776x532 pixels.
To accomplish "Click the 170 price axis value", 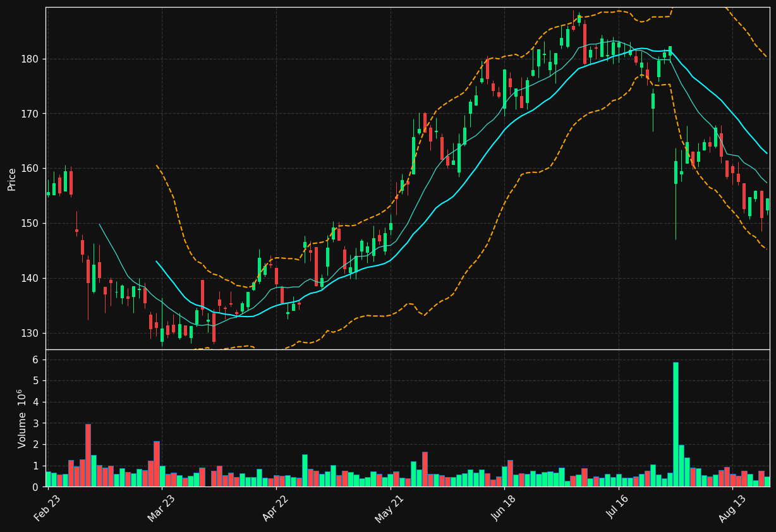I will (x=30, y=114).
